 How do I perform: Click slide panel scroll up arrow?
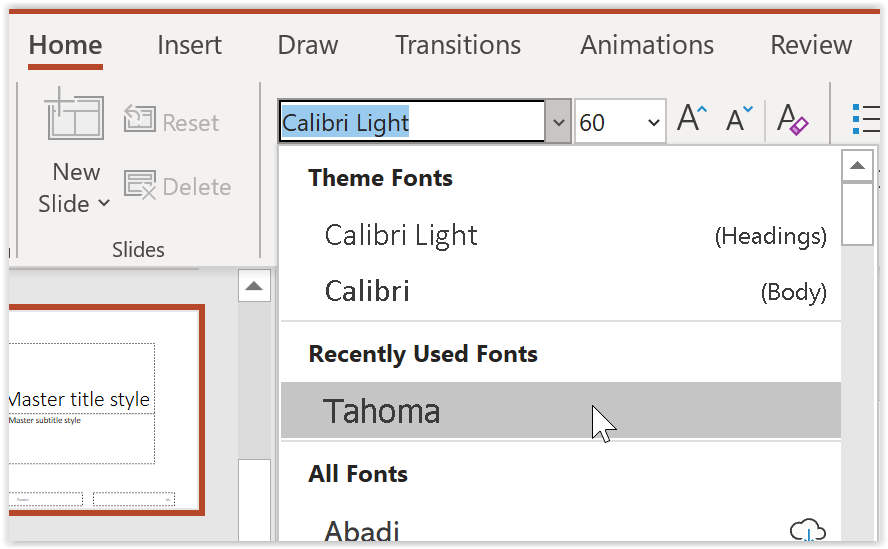(x=254, y=286)
